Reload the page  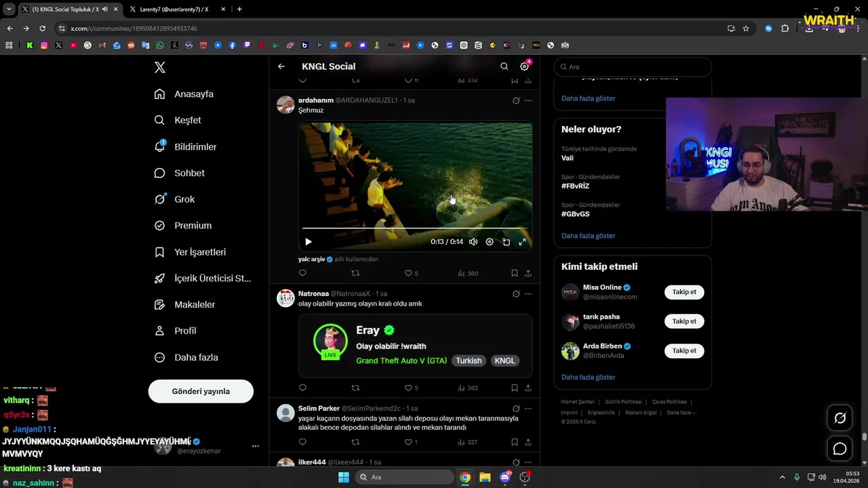click(x=42, y=28)
